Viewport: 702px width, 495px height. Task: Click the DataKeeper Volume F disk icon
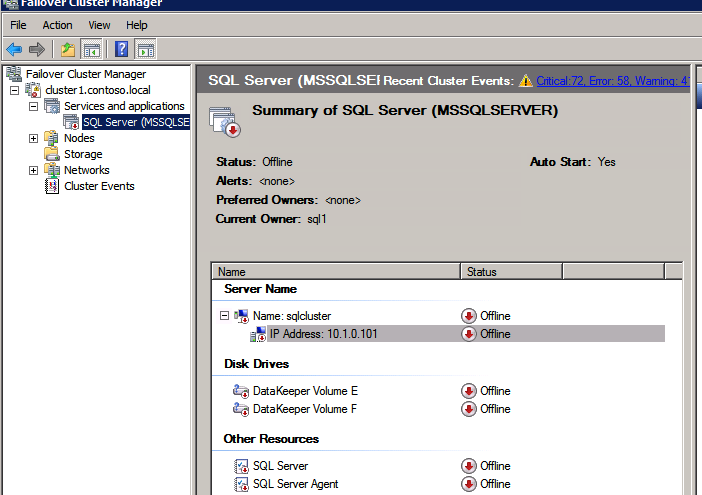click(x=241, y=409)
